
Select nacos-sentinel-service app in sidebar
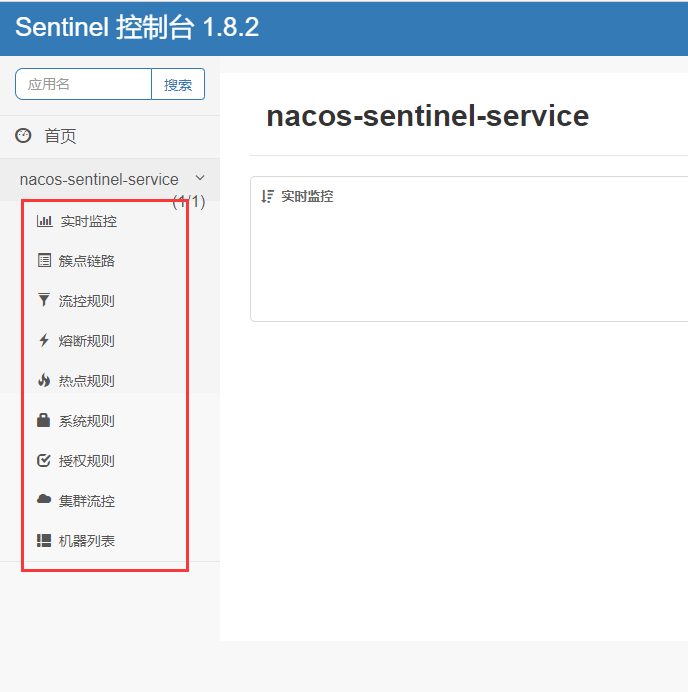point(99,179)
